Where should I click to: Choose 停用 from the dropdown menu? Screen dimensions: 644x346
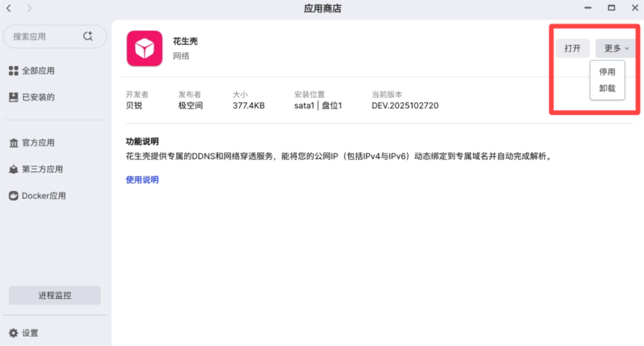click(607, 72)
